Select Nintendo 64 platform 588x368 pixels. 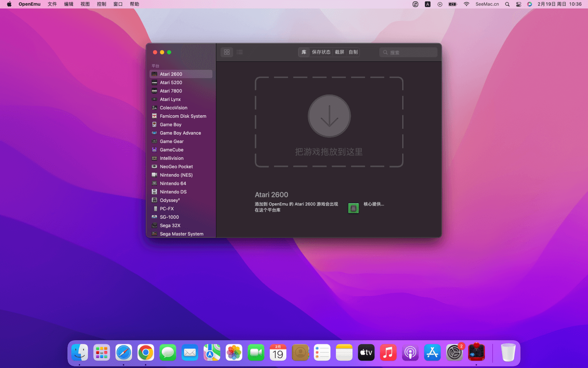181,184
